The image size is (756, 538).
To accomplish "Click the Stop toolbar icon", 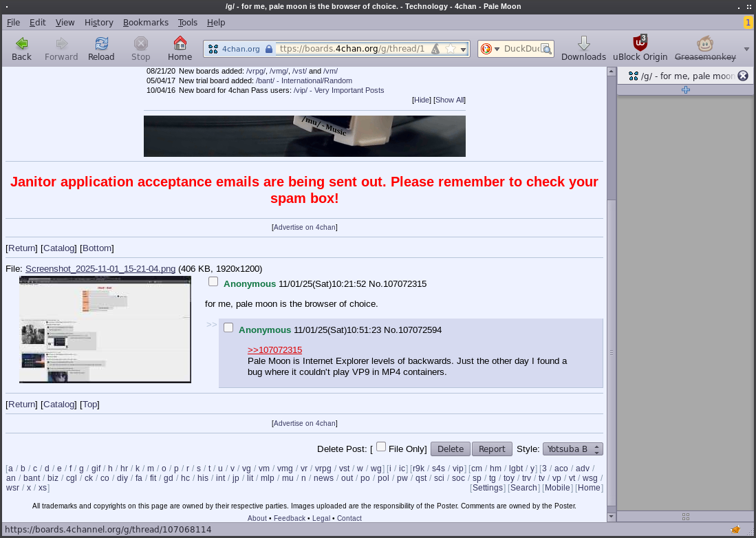I will [140, 43].
